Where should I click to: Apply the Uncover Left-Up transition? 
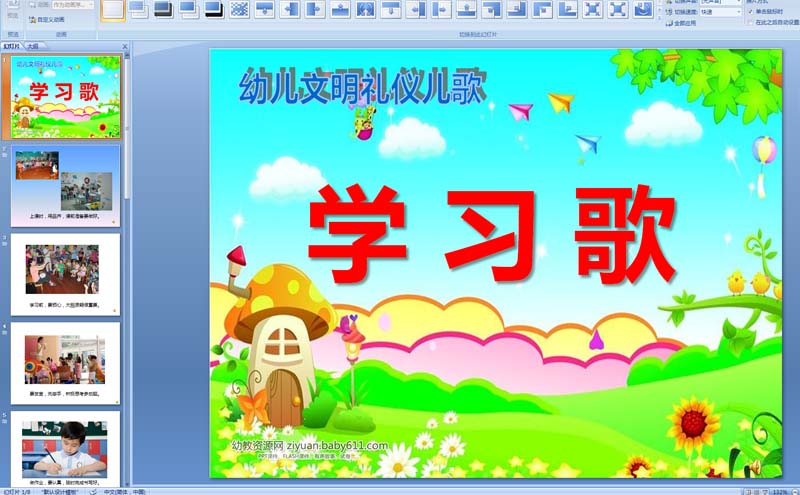pos(517,10)
